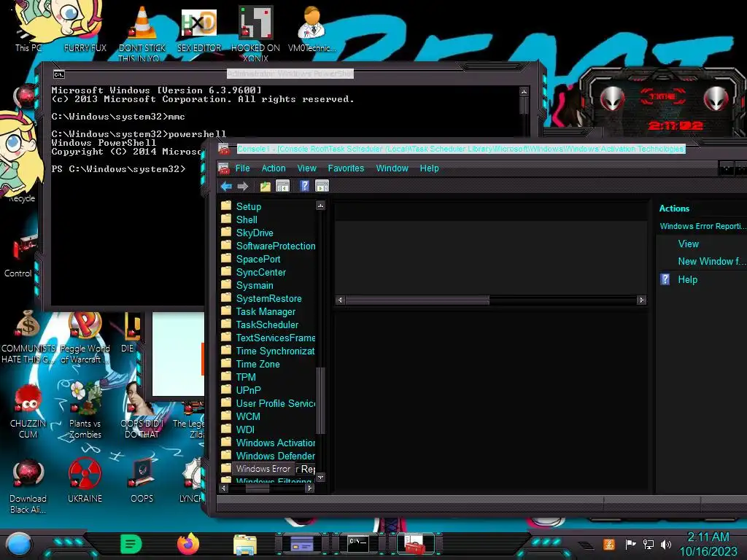Click the cmd icon in the PowerShell title bar
This screenshot has height=560, width=747.
[58, 74]
